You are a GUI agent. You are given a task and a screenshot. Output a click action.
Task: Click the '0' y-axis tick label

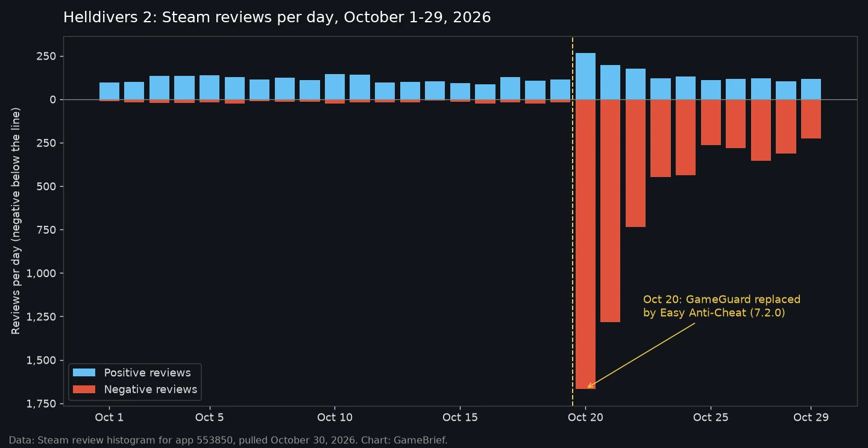(53, 100)
